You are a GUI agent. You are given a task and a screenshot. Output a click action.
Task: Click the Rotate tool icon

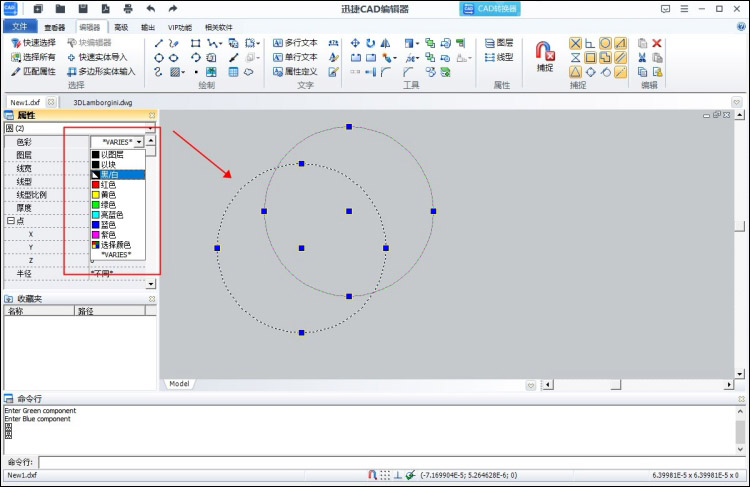(370, 43)
